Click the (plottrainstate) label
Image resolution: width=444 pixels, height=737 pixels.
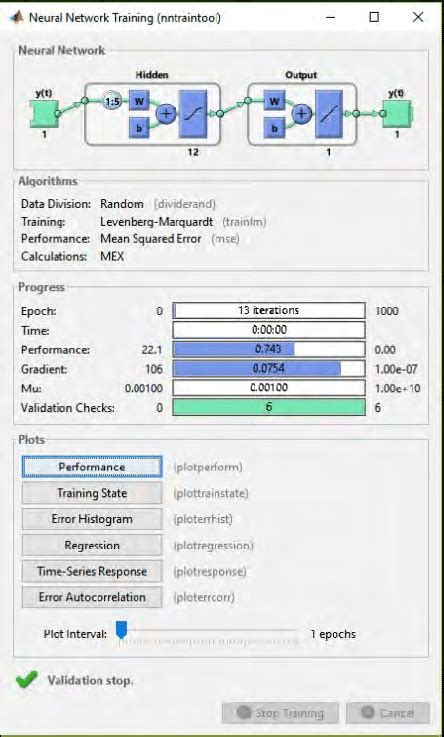pyautogui.click(x=211, y=494)
